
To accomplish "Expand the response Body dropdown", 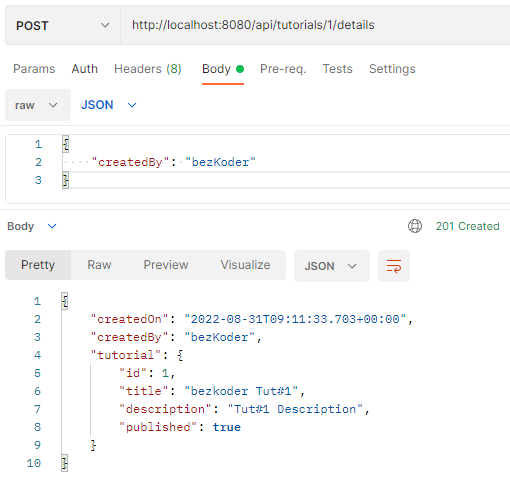I will point(32,226).
